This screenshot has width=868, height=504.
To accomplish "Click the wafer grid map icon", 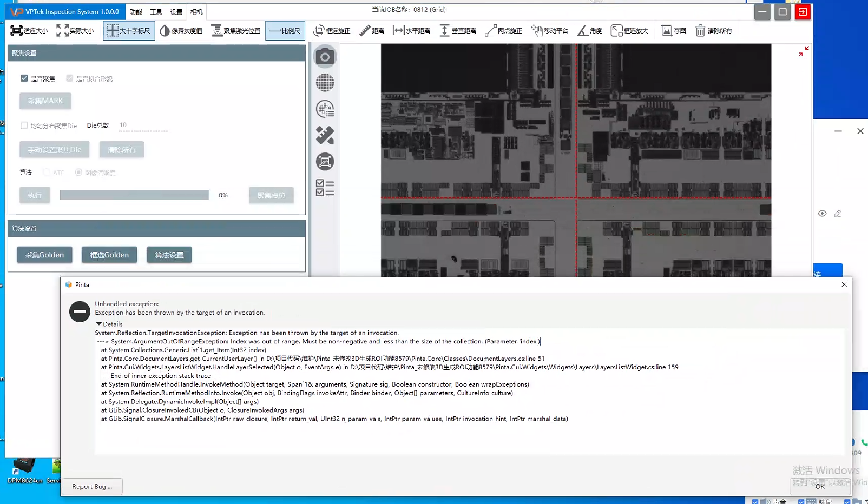I will pyautogui.click(x=325, y=83).
